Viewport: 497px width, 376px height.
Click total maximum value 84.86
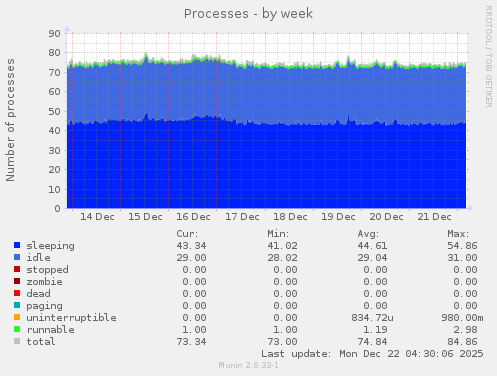tap(462, 342)
